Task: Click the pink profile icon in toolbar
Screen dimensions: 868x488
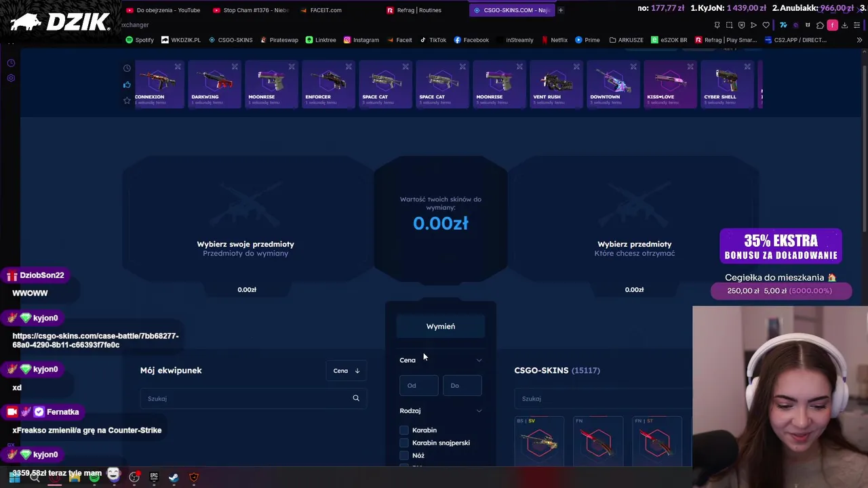Action: coord(833,25)
